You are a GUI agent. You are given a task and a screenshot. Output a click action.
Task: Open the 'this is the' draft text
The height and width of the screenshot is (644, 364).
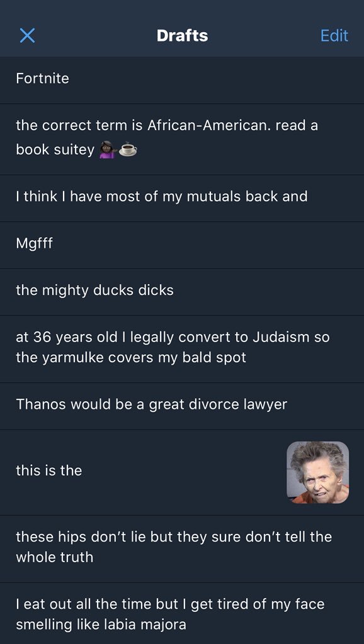click(49, 470)
